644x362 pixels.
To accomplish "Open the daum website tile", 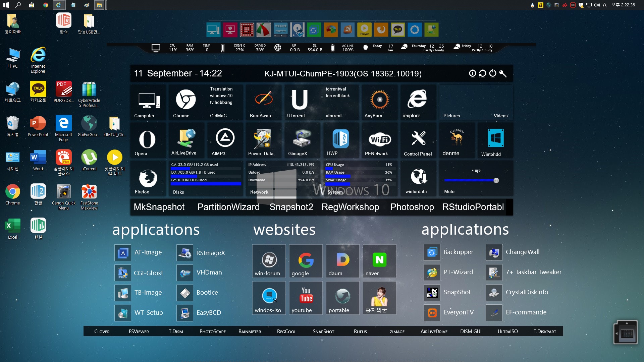I will tap(342, 261).
